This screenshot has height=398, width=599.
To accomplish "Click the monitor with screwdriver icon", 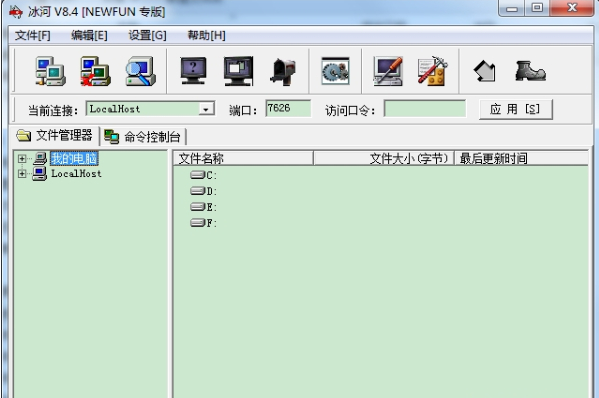I will [387, 71].
